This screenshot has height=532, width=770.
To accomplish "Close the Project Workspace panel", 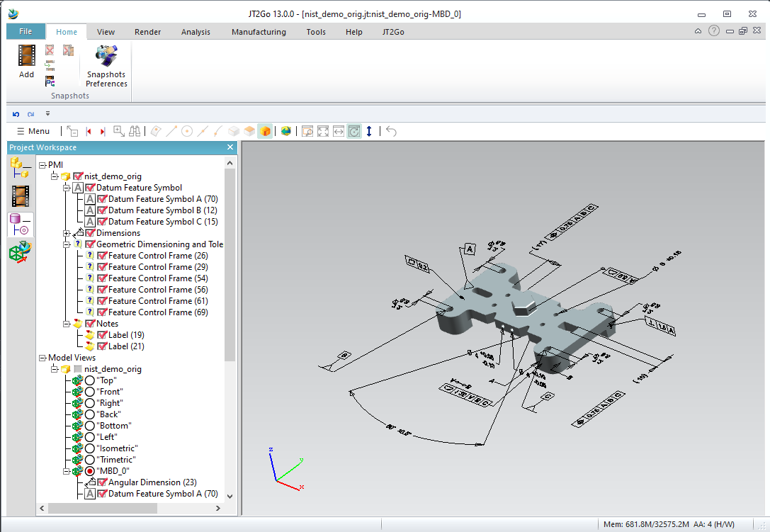I will 230,147.
